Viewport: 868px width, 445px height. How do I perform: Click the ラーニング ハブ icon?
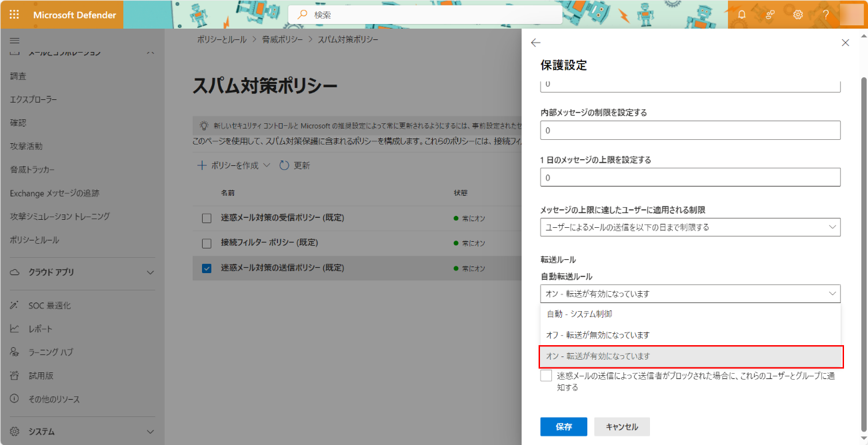(15, 352)
